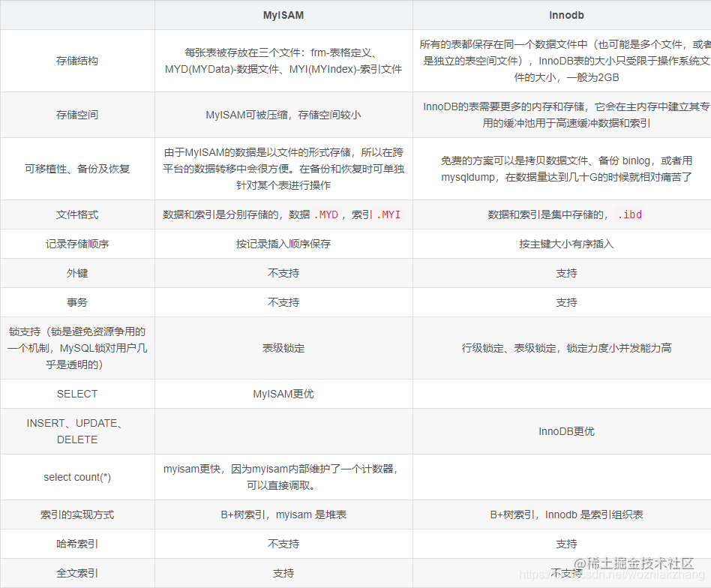Click the 按主键大小有序插入 cell
Viewport: 711px width, 588px height.
[566, 244]
